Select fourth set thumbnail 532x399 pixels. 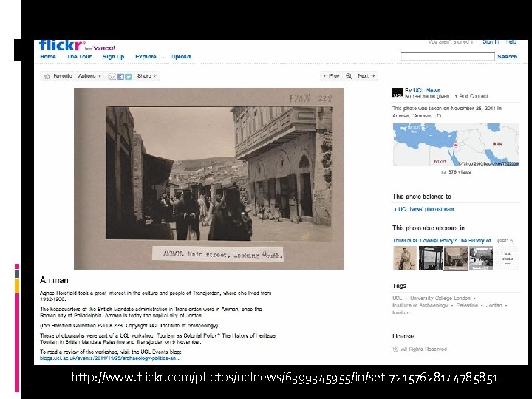tap(481, 258)
